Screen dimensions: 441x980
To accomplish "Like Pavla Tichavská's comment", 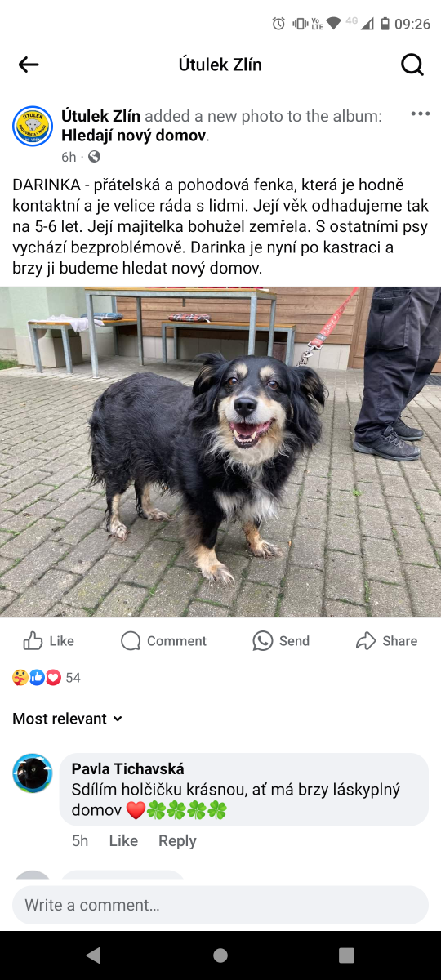I will (123, 840).
